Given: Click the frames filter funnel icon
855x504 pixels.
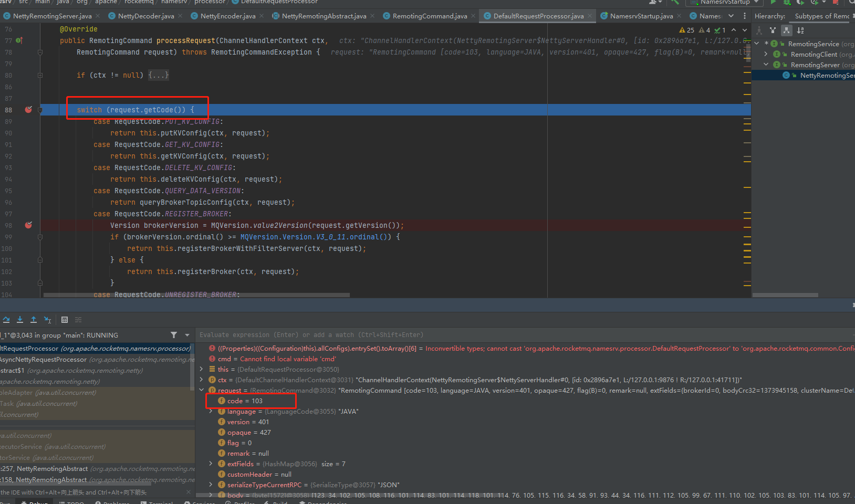Looking at the screenshot, I should [x=174, y=335].
